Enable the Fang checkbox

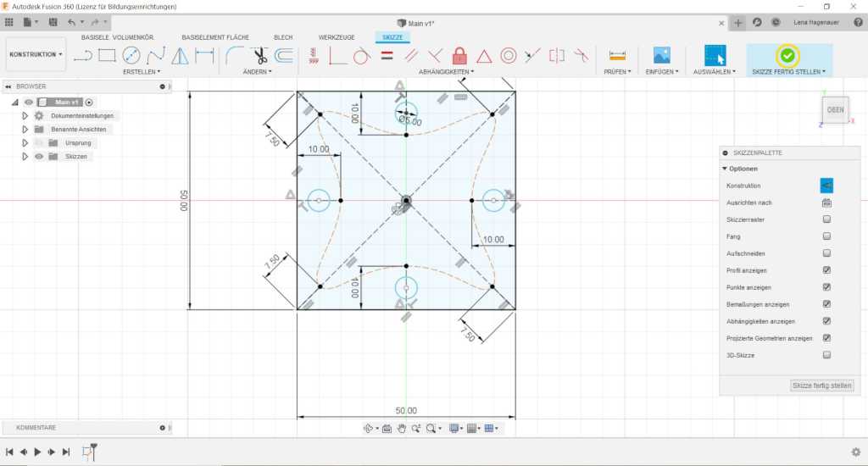(x=826, y=236)
